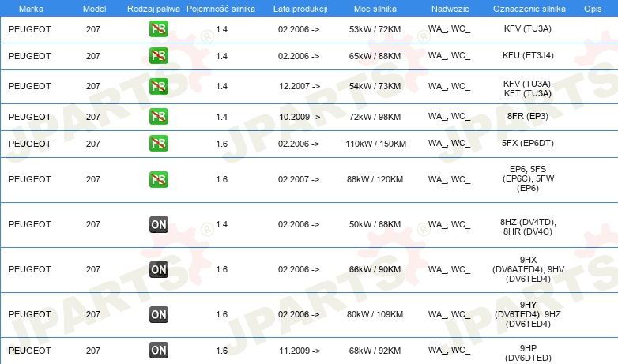Screen dimensions: 618x364
Task: Click power value 80kW / 109KM
Action: [375, 314]
